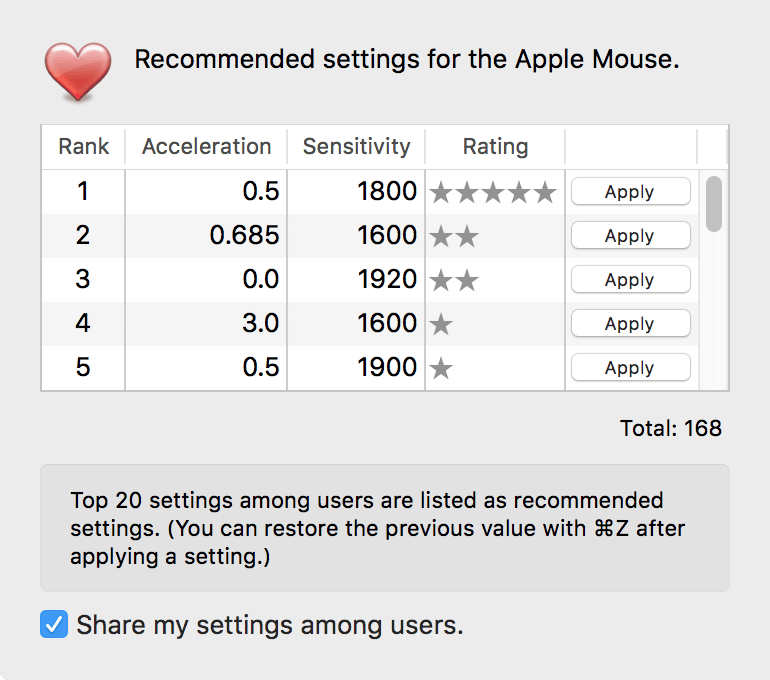This screenshot has width=770, height=680.
Task: Apply the rank 3 setting with 1920 sensitivity
Action: (630, 280)
